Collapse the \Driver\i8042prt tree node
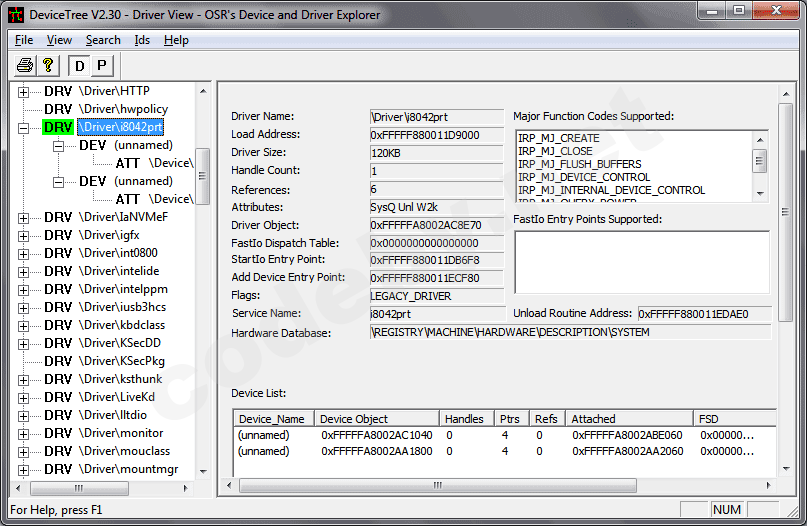807x526 pixels. tap(23, 127)
